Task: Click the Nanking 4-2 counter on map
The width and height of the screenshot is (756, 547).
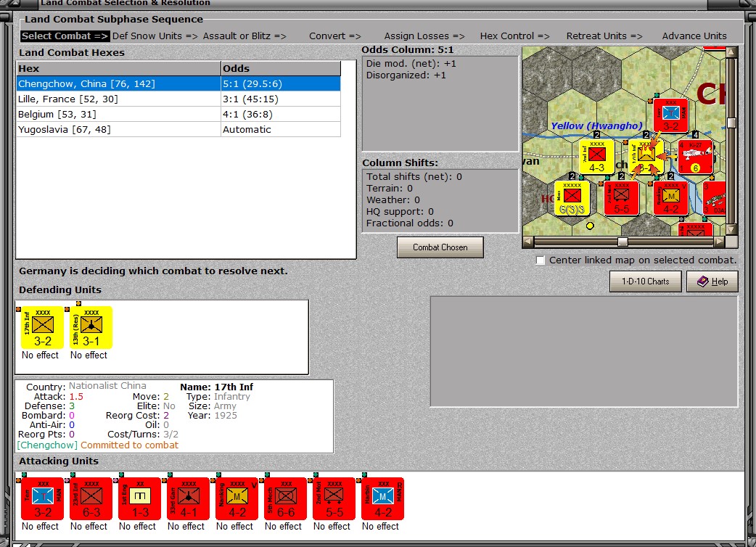Action: (x=670, y=197)
